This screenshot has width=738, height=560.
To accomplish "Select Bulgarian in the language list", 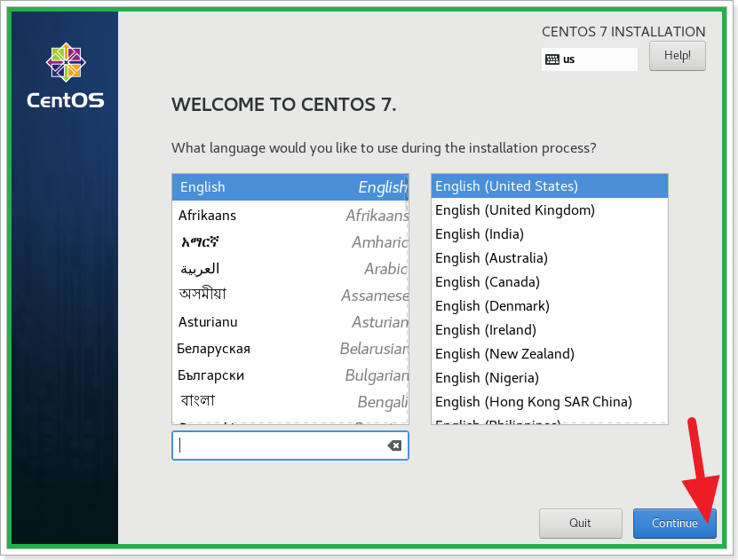I will click(x=290, y=375).
